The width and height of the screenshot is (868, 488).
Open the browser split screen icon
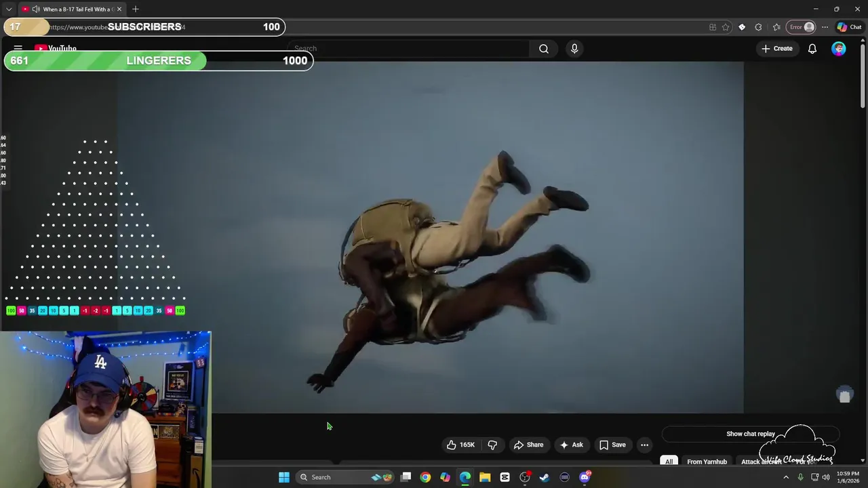[713, 27]
